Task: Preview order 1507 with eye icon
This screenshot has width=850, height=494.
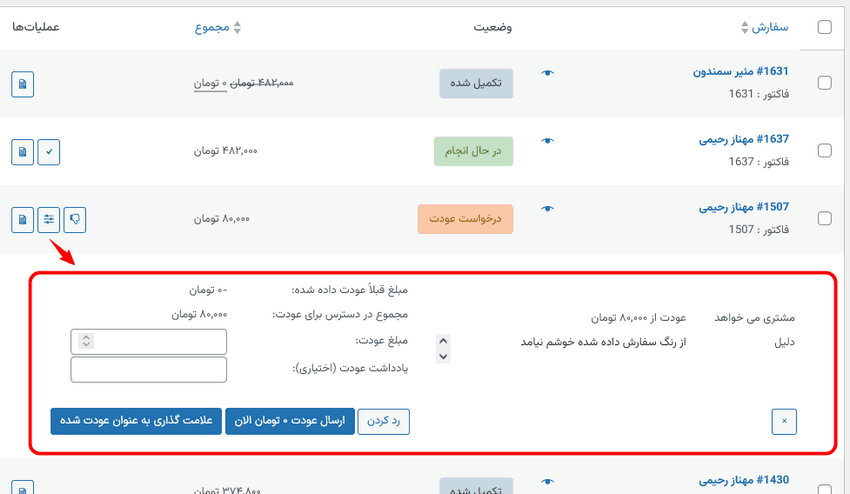Action: 548,208
